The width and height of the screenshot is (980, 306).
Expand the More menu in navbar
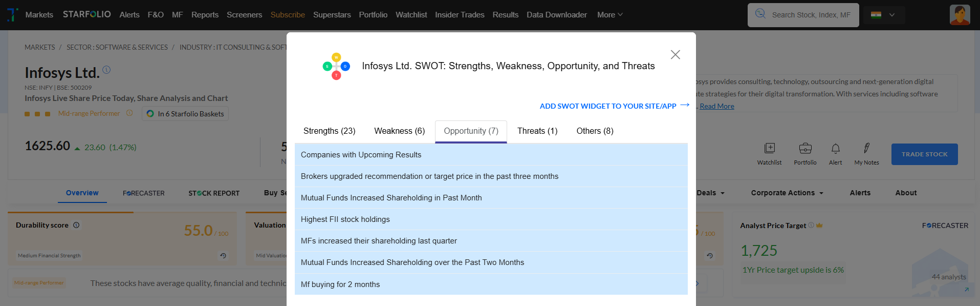click(x=609, y=15)
